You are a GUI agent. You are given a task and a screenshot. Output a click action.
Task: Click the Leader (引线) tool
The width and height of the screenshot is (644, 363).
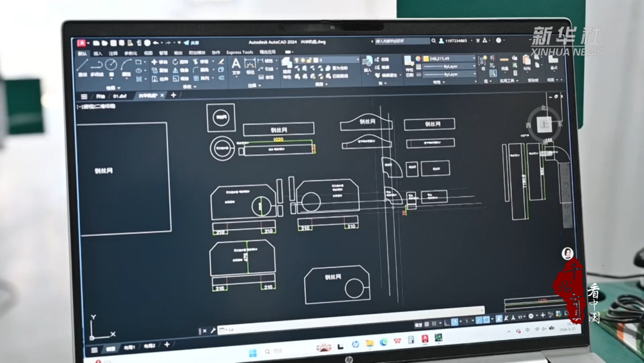[x=267, y=68]
